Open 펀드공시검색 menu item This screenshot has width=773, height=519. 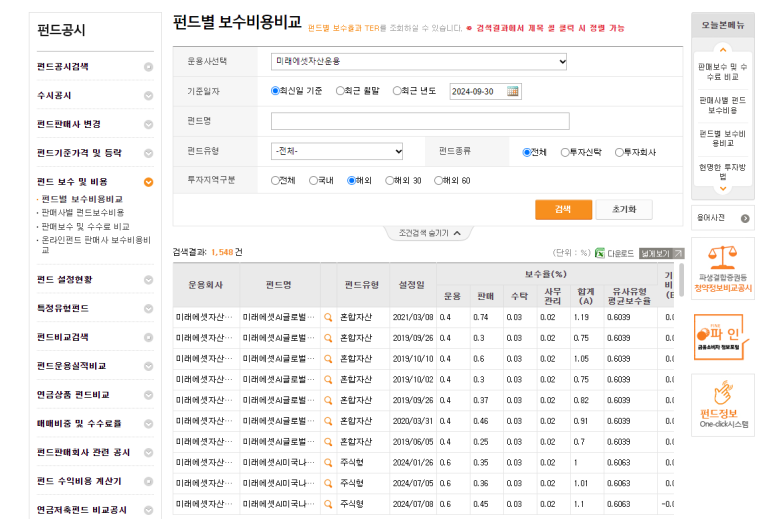[x=63, y=67]
